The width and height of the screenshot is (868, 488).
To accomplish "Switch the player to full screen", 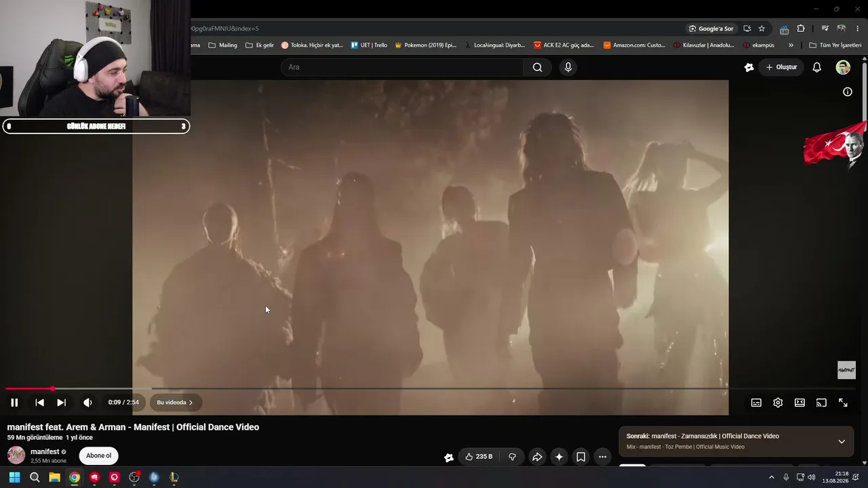I will pyautogui.click(x=843, y=403).
